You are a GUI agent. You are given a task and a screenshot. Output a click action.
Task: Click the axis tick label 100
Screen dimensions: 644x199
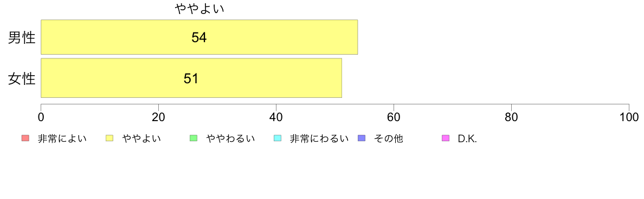[x=628, y=117]
